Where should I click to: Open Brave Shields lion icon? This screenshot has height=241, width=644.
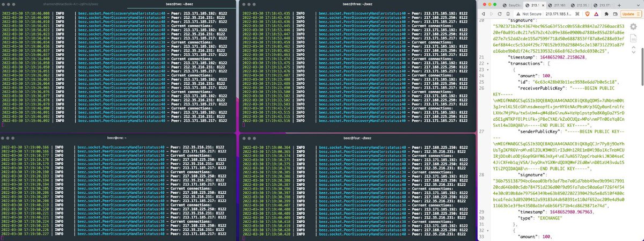click(588, 14)
